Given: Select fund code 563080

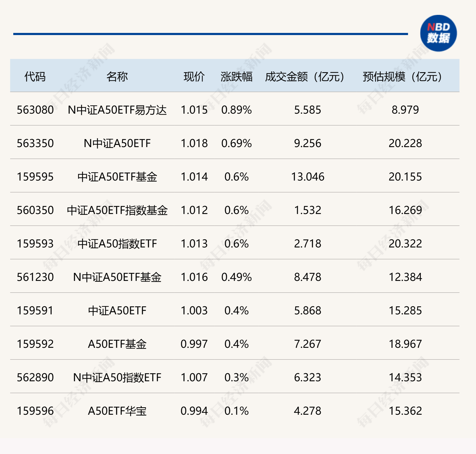Looking at the screenshot, I should (35, 110).
